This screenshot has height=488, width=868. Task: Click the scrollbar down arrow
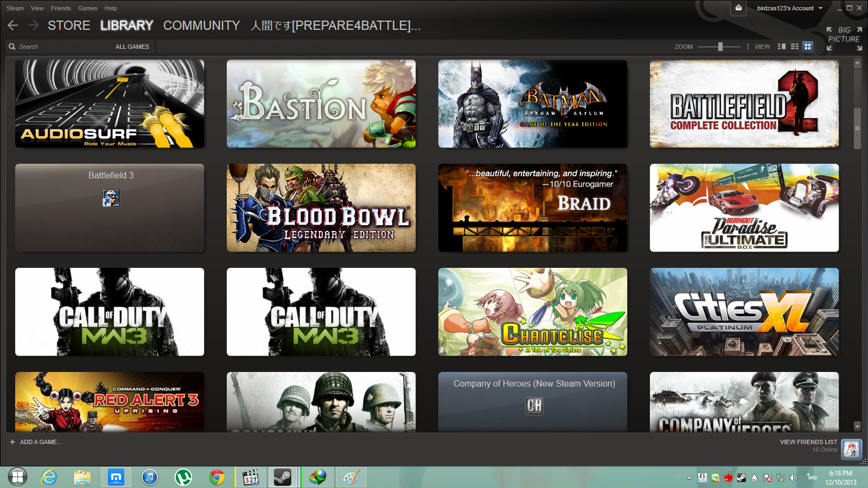(x=857, y=426)
